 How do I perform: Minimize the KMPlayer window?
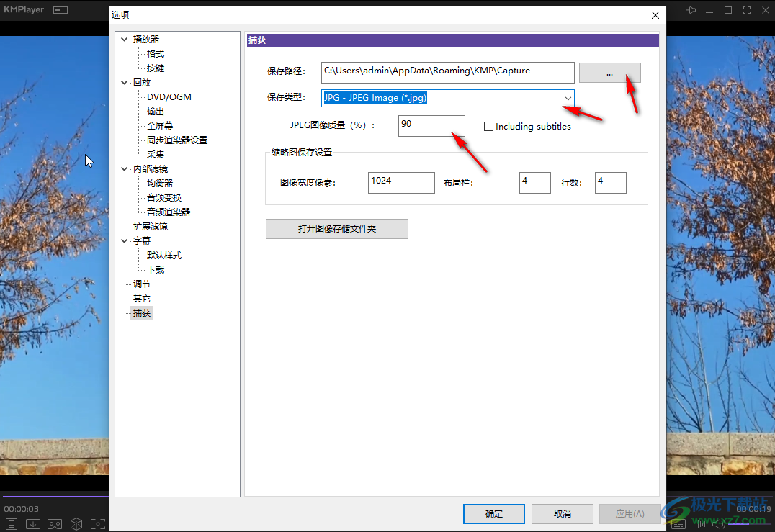[709, 11]
